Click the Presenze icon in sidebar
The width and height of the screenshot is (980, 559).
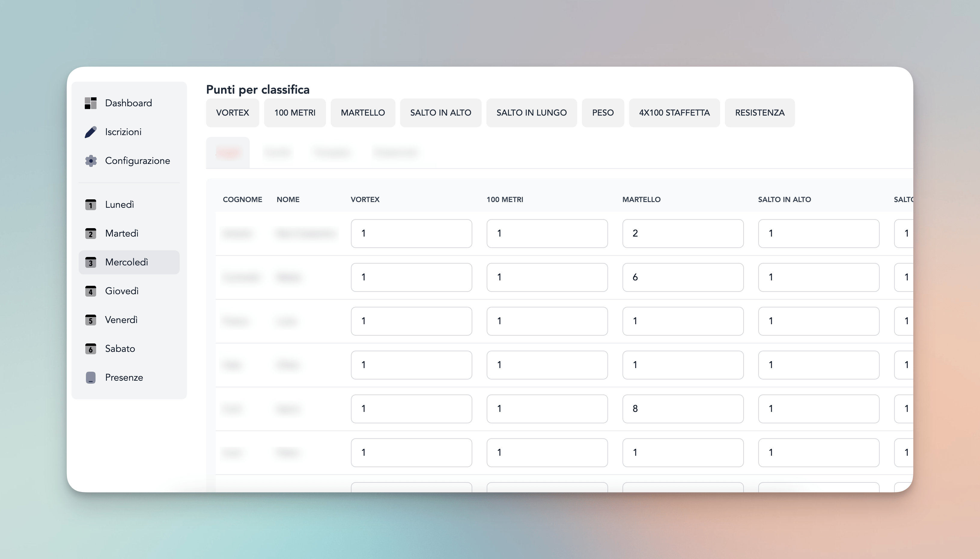[91, 377]
